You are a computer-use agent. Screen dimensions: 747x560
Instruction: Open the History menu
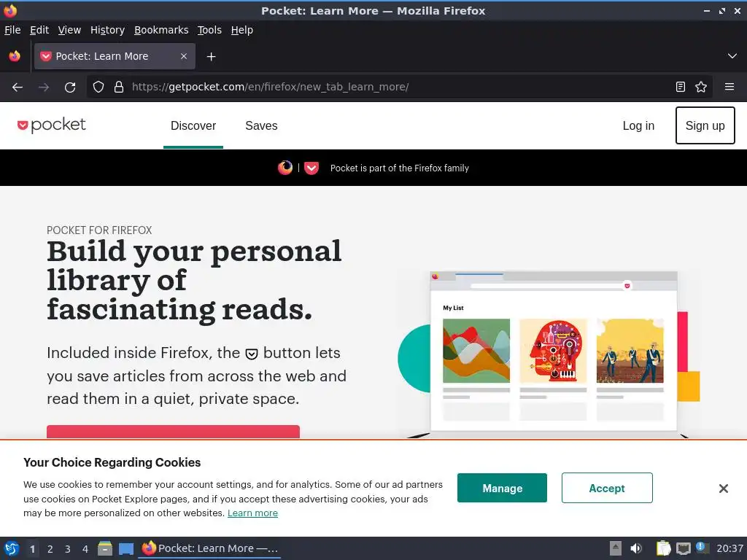tap(108, 30)
